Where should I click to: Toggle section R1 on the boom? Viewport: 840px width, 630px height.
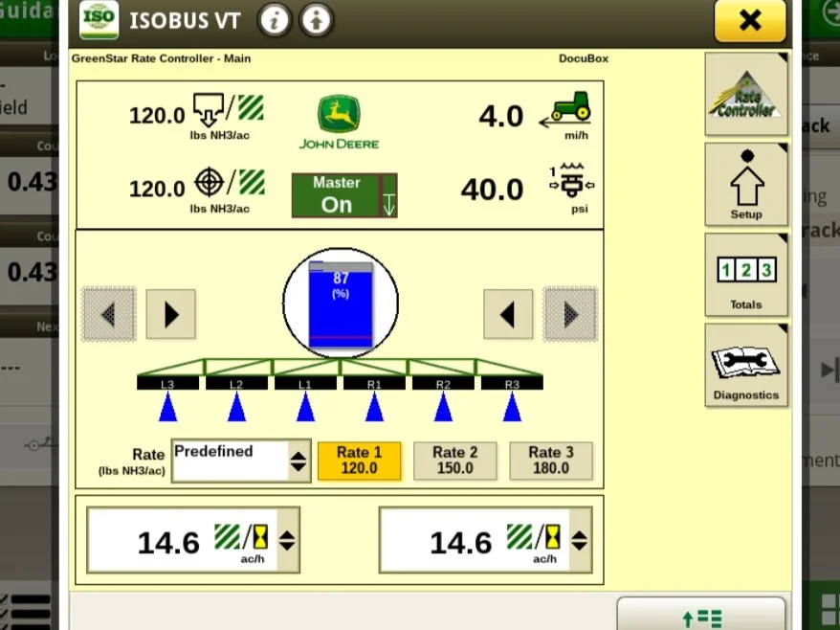pos(374,383)
